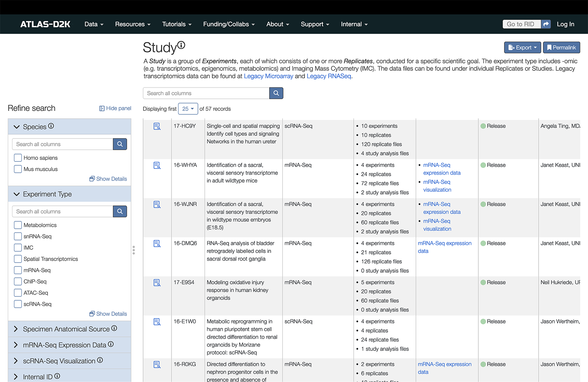This screenshot has height=382, width=588.
Task: Check the ChIP-Seq checkbox
Action: click(18, 282)
